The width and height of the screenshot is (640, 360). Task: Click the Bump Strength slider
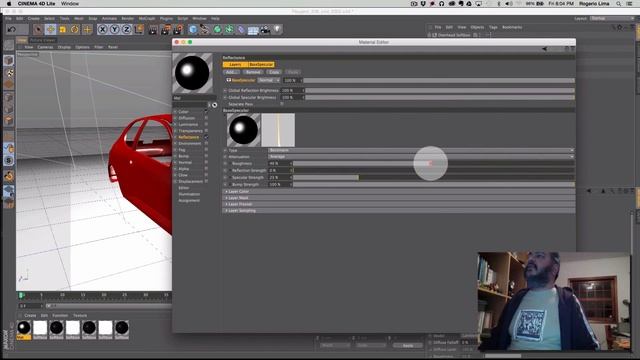433,184
